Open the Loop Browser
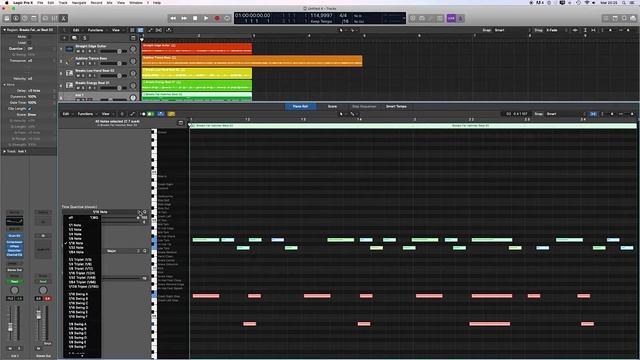This screenshot has width=640, height=360. tap(624, 18)
